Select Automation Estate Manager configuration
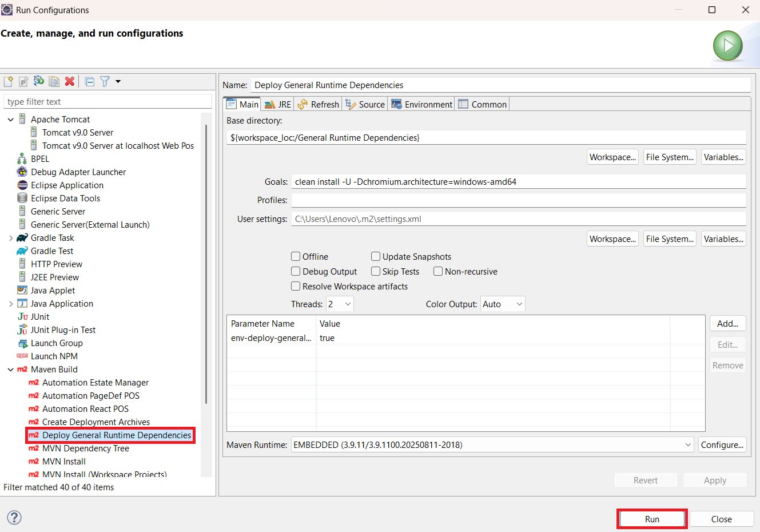 click(96, 382)
